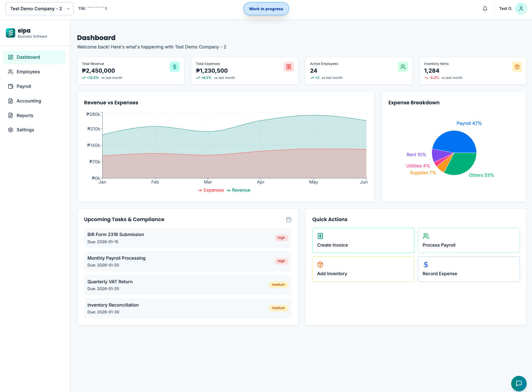Open the Inventory Reconciliation task
This screenshot has width=532, height=392.
pyautogui.click(x=188, y=308)
